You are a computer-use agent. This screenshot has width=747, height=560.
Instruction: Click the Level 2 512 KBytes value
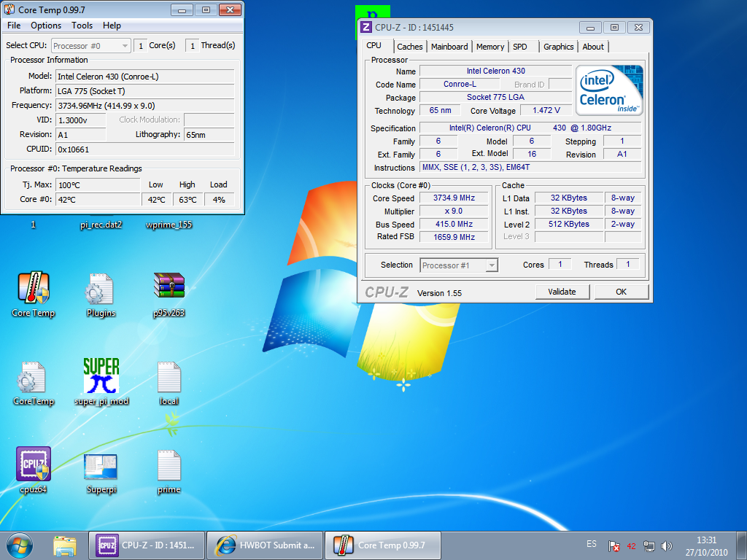point(569,225)
